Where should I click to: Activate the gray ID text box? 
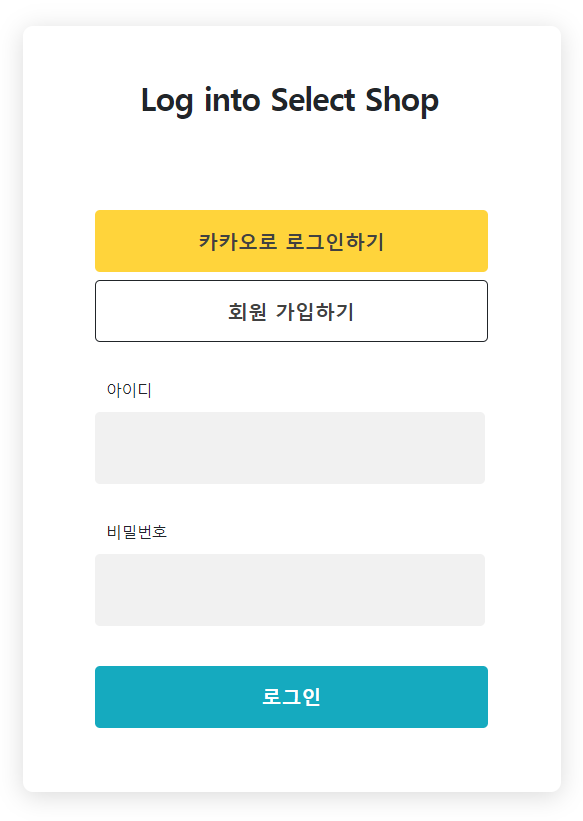[290, 447]
